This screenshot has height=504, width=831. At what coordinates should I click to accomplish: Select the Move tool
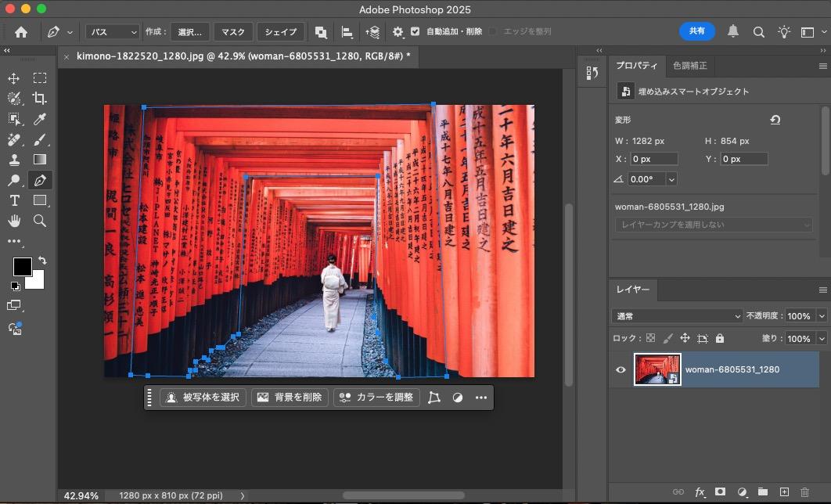pos(14,78)
